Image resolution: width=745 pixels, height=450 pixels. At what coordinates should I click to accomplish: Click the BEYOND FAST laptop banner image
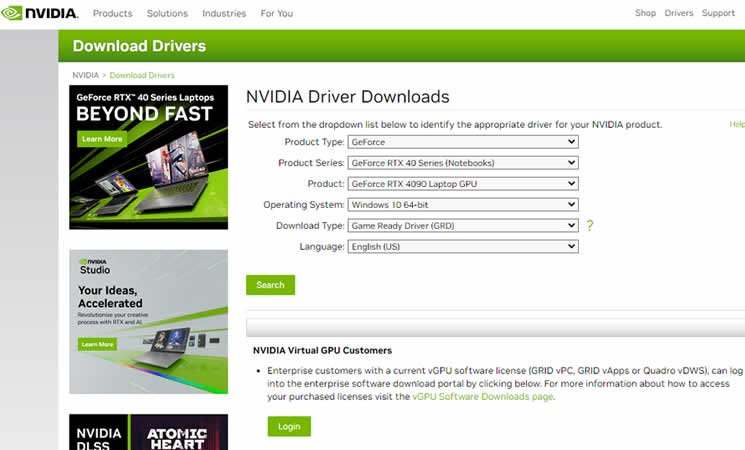(148, 157)
